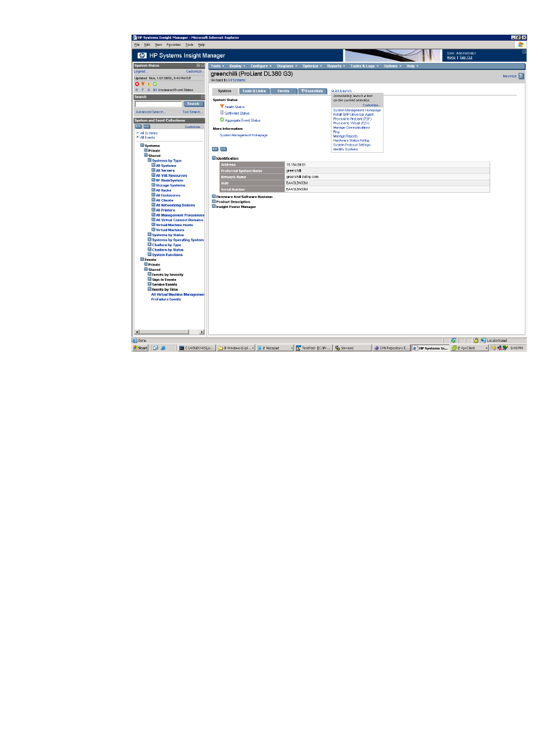Open the Reports menu
The height and width of the screenshot is (746, 560).
coord(336,66)
